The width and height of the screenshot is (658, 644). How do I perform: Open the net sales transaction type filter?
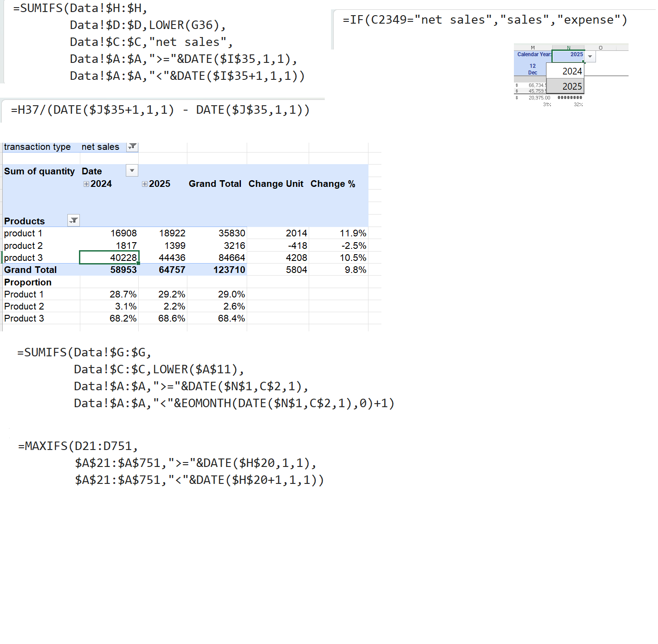[132, 146]
